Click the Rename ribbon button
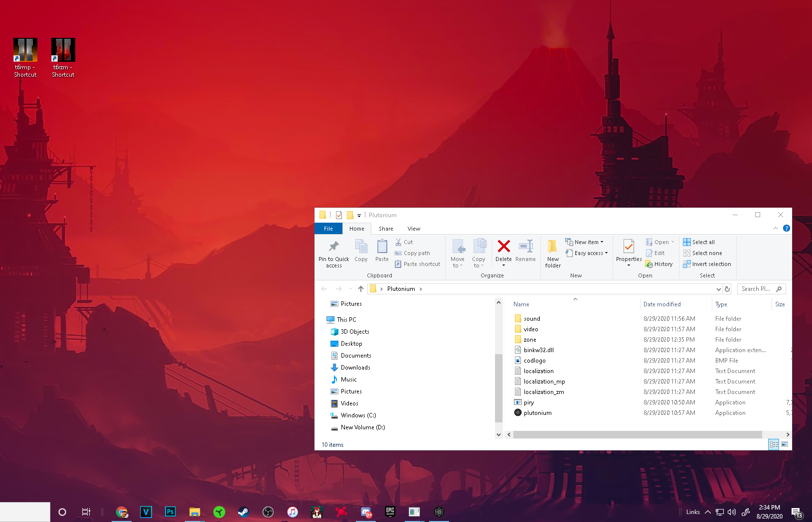Screen dimensions: 812x522 (525, 251)
